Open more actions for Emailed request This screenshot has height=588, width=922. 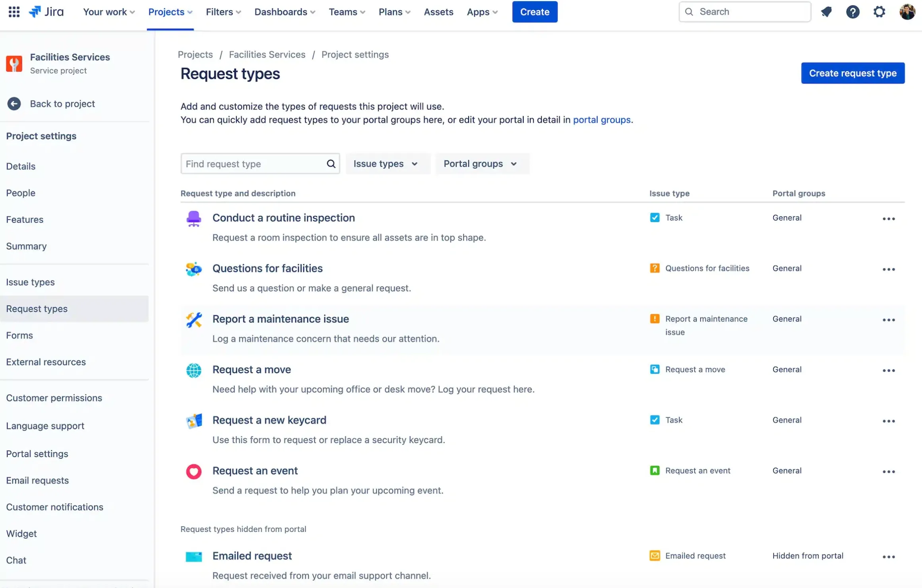(x=889, y=557)
